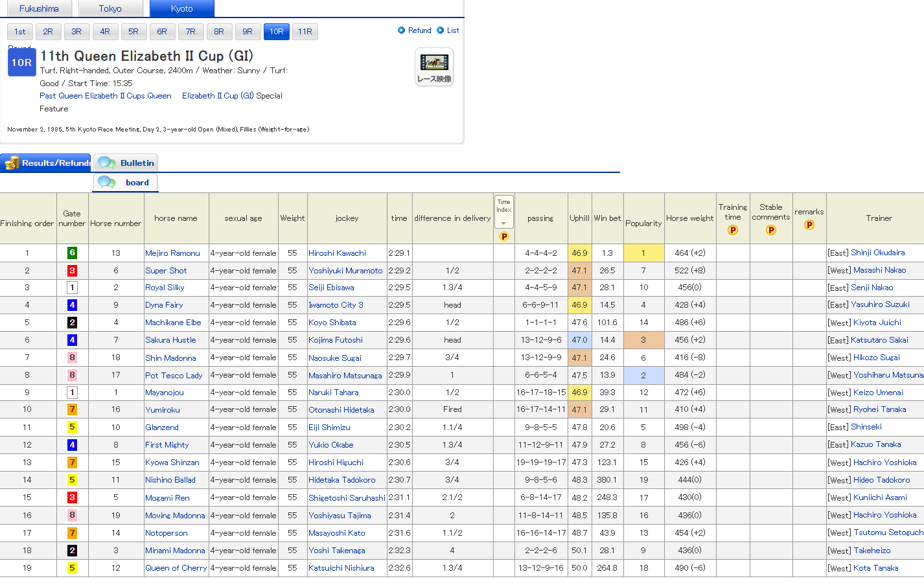Open Mejiro Ramonu horse page
924x583 pixels.
click(172, 253)
